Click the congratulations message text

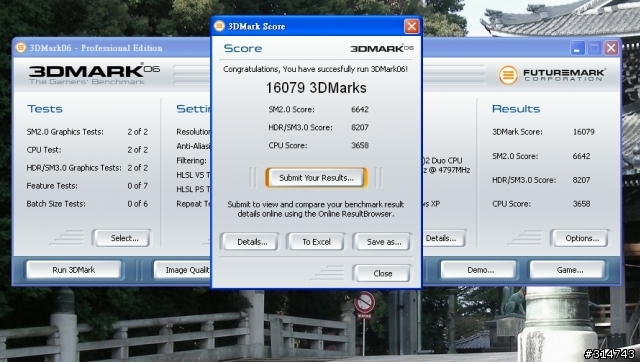pyautogui.click(x=315, y=69)
